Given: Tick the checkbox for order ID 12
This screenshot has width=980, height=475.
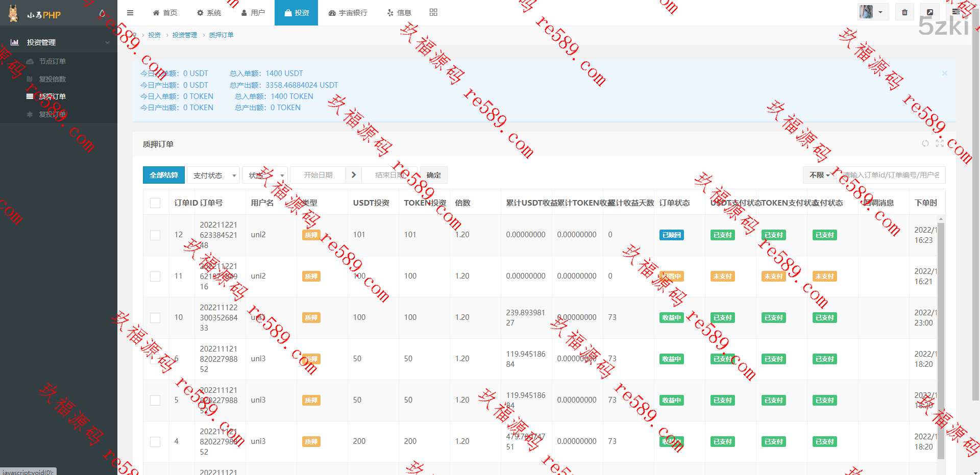Looking at the screenshot, I should coord(155,235).
